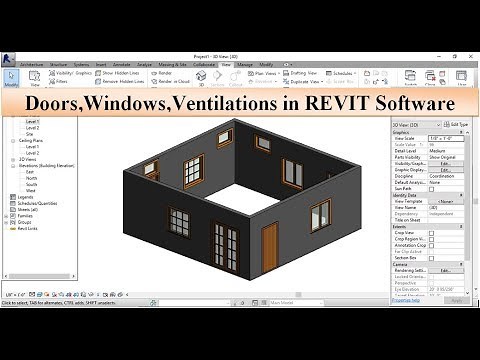Viewport: 480px width, 360px height.
Task: Click the Drafting View tool
Action: 300,73
